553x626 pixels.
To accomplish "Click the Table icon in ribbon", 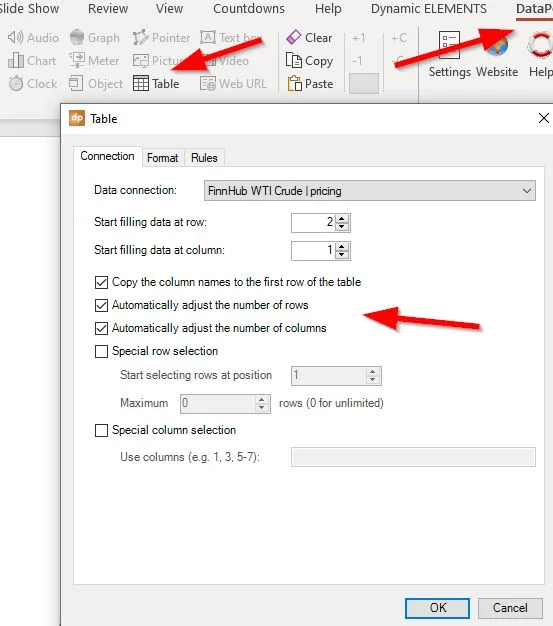I will 141,83.
